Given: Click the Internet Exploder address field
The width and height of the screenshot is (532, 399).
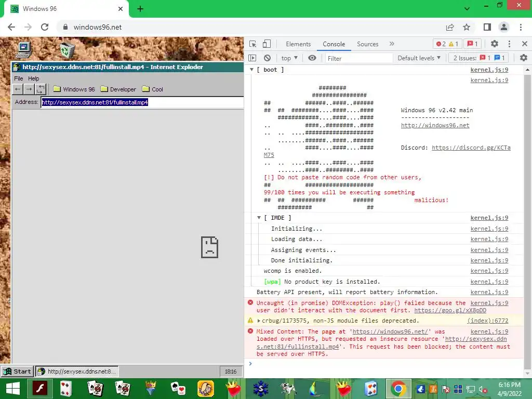Looking at the screenshot, I should click(x=142, y=102).
